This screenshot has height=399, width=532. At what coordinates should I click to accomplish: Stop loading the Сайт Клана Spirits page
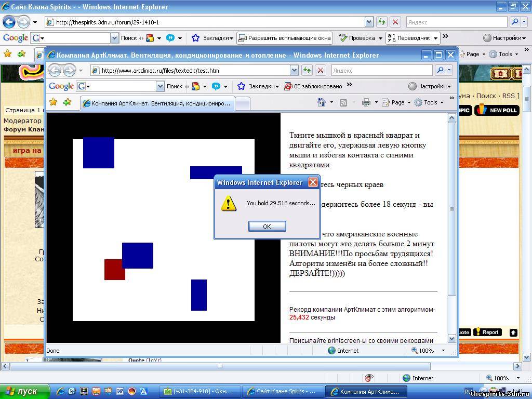coord(395,22)
